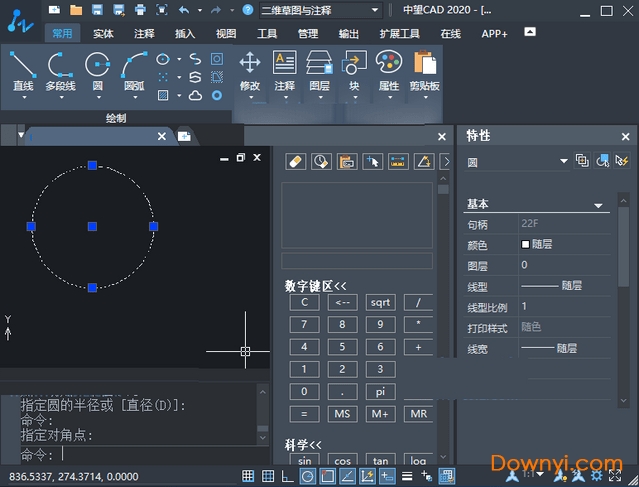639x487 pixels.
Task: Open the 块 (Block) panel
Action: pos(354,73)
